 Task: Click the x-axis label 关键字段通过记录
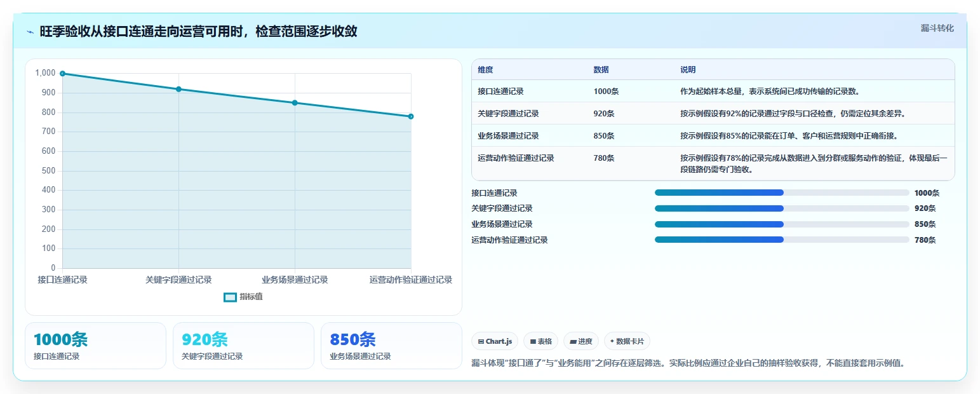click(178, 280)
